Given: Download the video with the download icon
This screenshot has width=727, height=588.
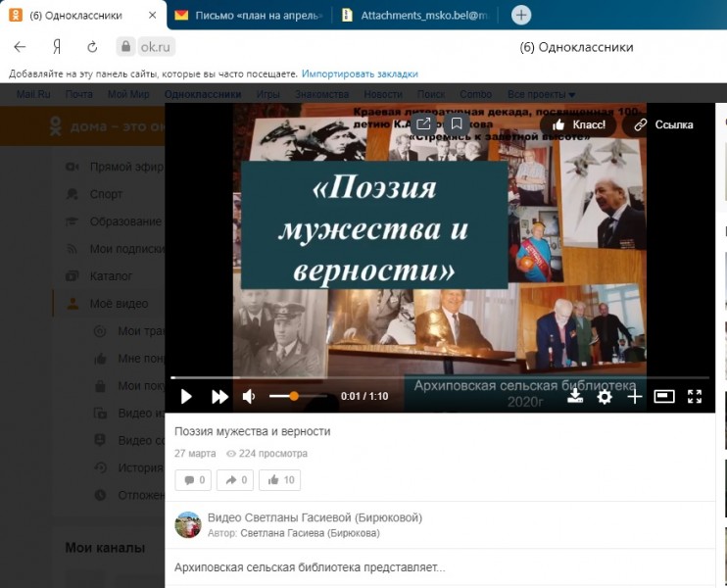Looking at the screenshot, I should click(575, 396).
